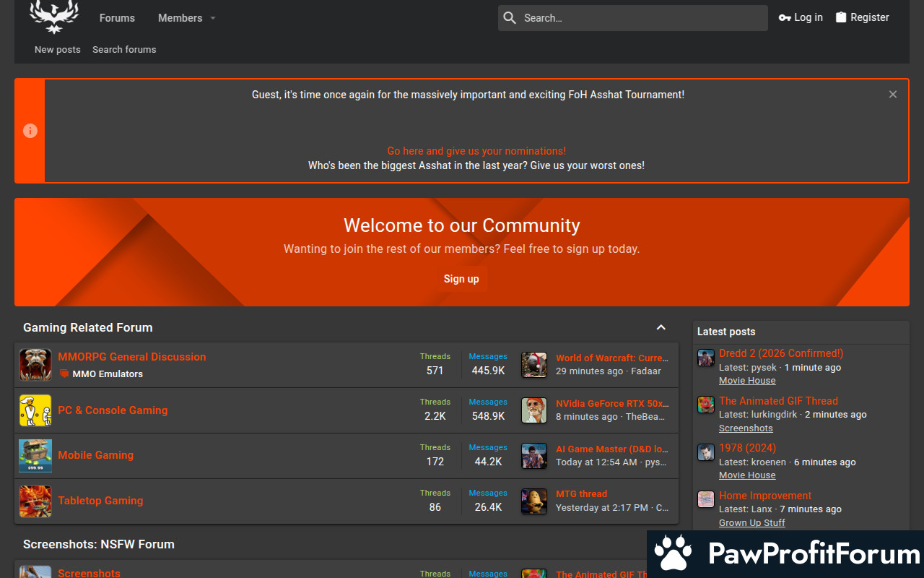Open the Forums navigation tab
The image size is (924, 578).
click(x=117, y=18)
